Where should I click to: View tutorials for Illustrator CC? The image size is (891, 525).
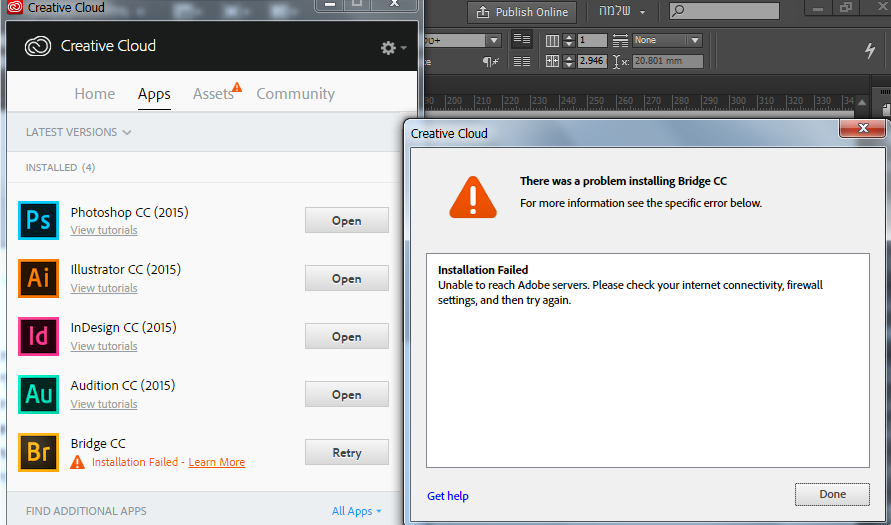tap(104, 288)
